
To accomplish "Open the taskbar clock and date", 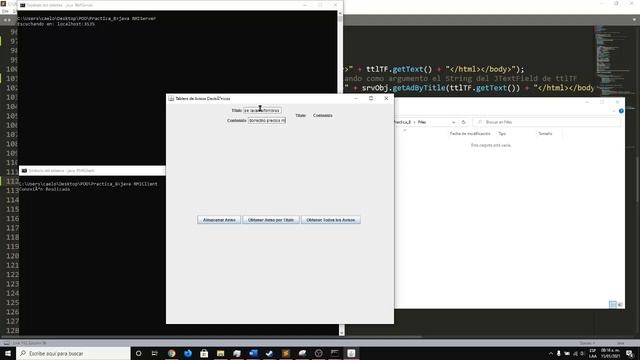I will (x=611, y=353).
